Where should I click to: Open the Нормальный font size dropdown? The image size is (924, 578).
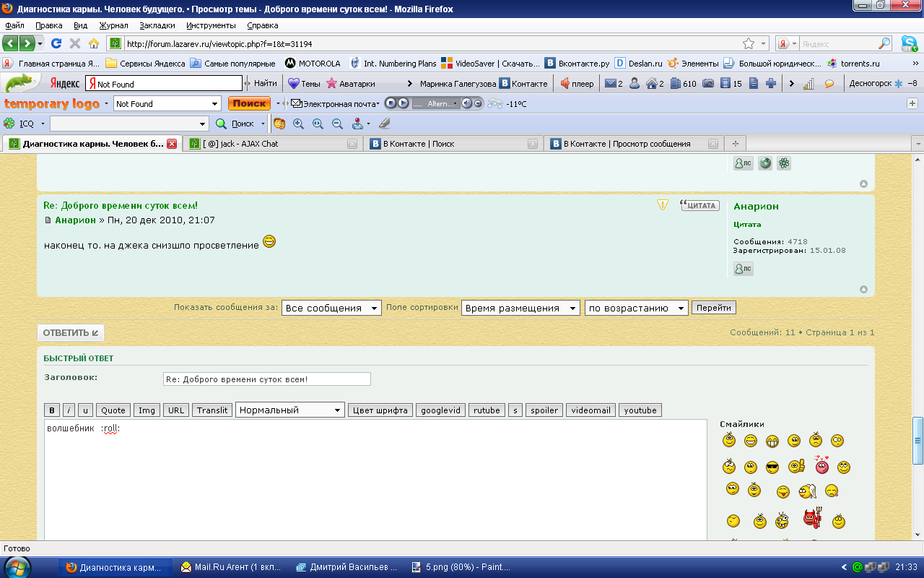(290, 410)
